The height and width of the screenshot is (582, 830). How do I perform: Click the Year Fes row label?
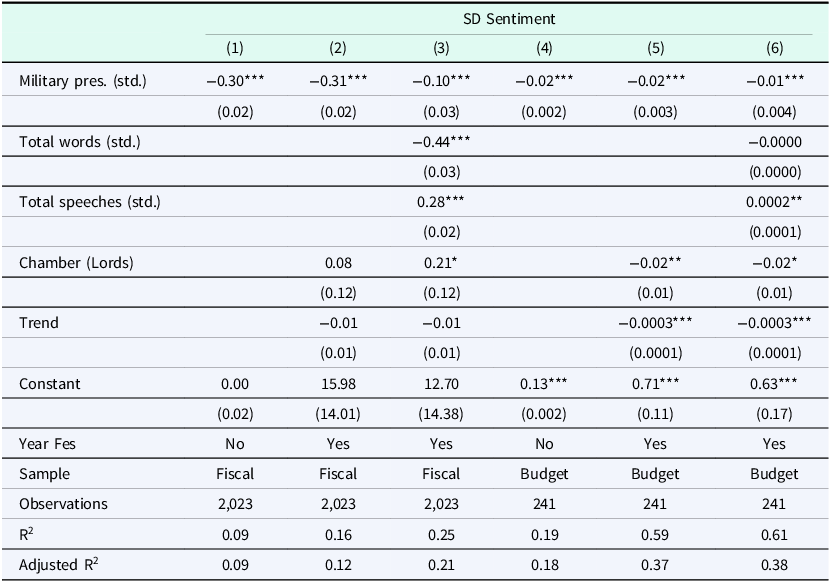[x=48, y=443]
